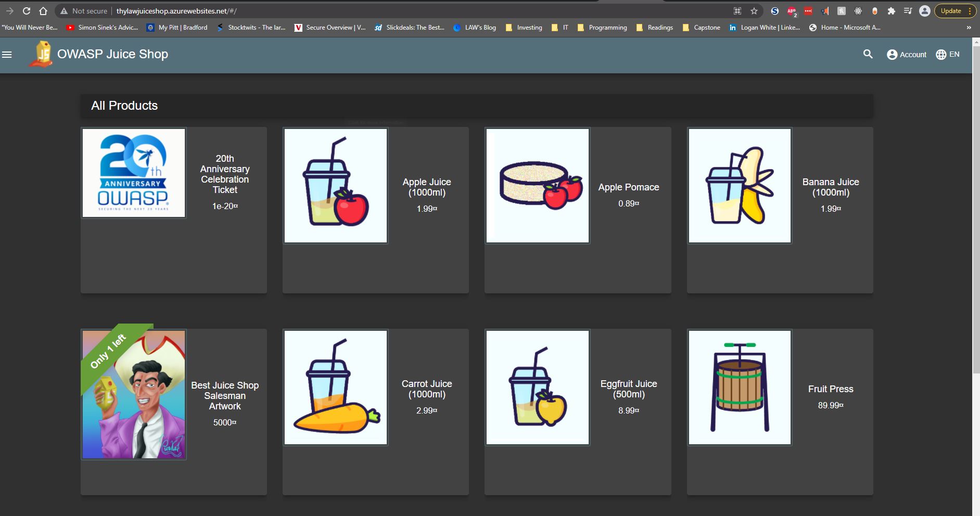
Task: Click the Carrot Juice product image
Action: (x=336, y=388)
